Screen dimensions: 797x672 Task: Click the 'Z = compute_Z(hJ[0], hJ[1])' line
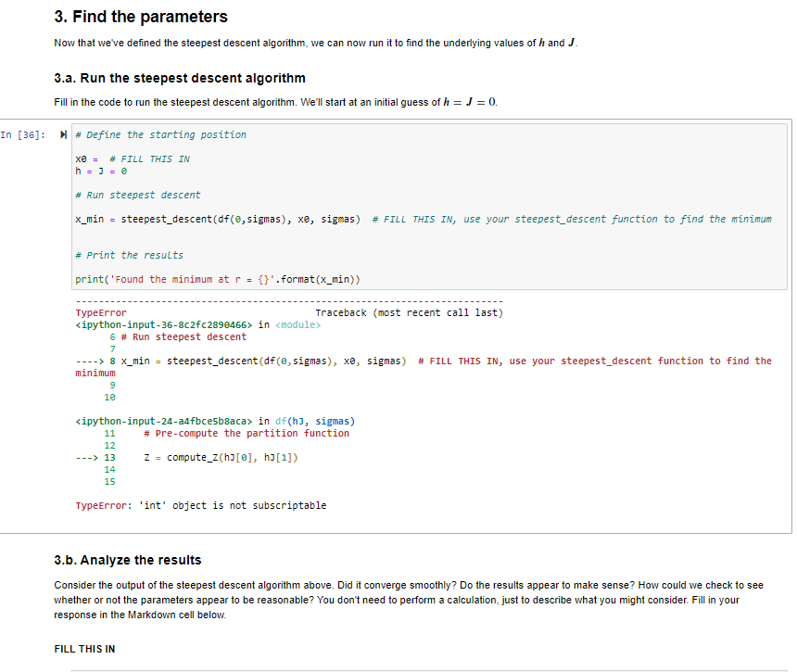tap(221, 458)
